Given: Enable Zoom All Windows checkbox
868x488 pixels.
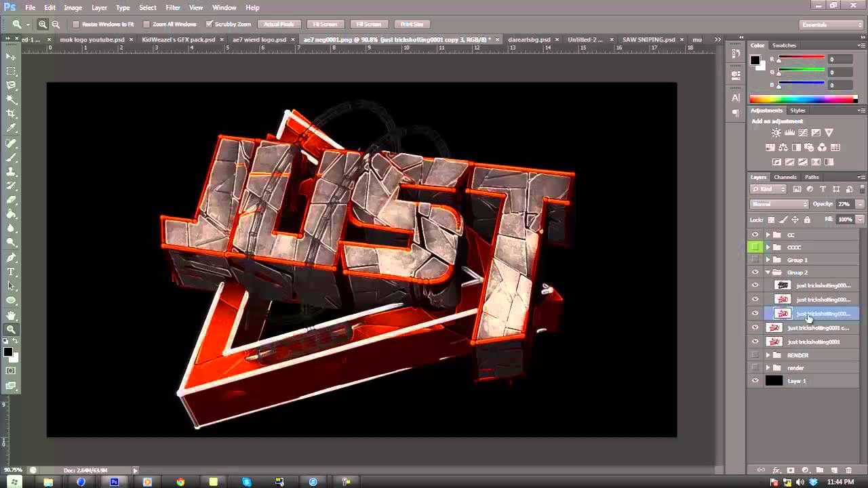Looking at the screenshot, I should [146, 24].
